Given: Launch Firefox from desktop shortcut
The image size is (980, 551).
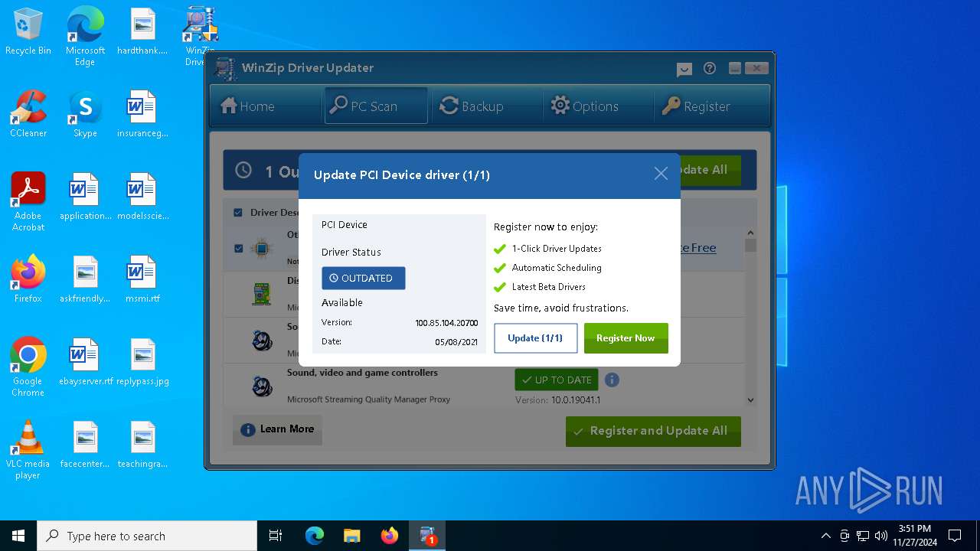Looking at the screenshot, I should point(28,279).
